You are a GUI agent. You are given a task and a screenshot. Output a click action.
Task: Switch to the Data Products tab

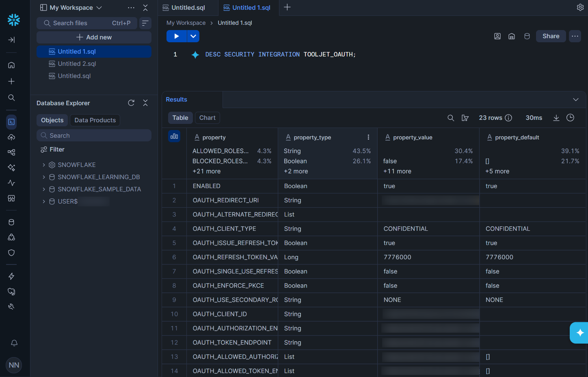coord(95,120)
